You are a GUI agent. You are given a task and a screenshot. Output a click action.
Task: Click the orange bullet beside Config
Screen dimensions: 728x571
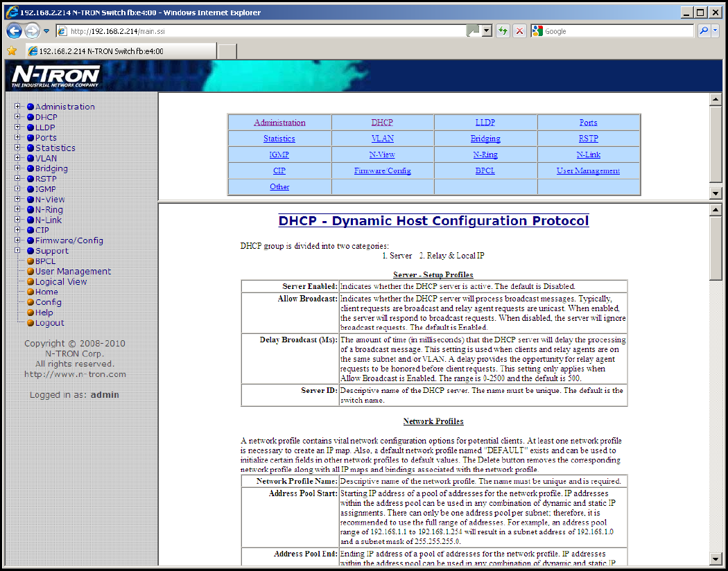tap(31, 302)
